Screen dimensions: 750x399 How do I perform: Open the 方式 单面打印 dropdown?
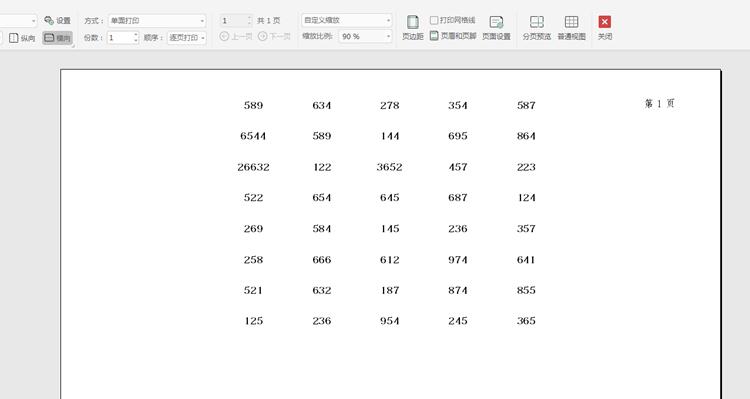tap(157, 21)
